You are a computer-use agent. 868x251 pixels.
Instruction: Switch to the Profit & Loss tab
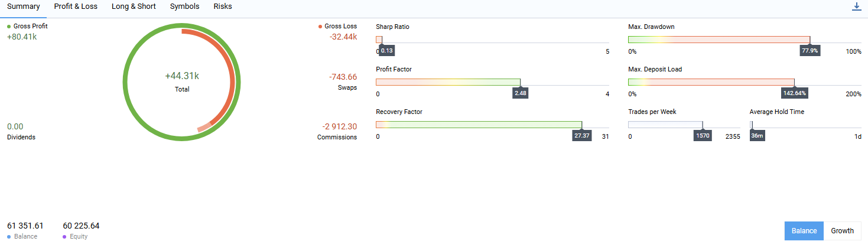coord(76,6)
